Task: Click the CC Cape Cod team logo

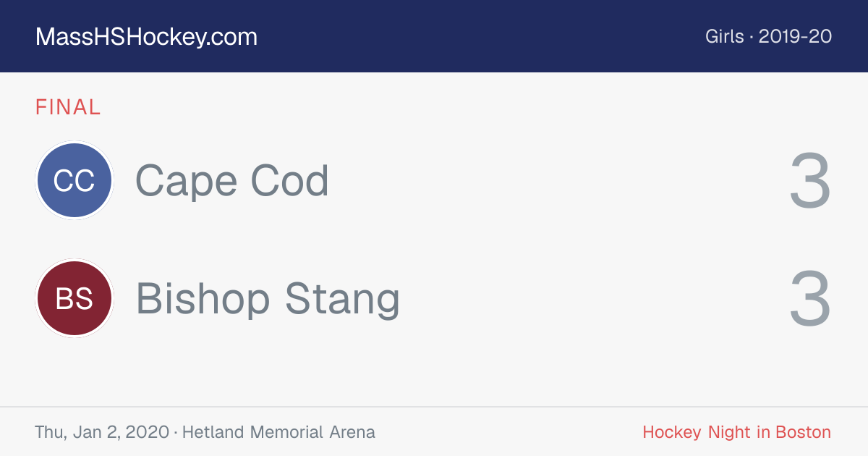Action: click(x=75, y=180)
